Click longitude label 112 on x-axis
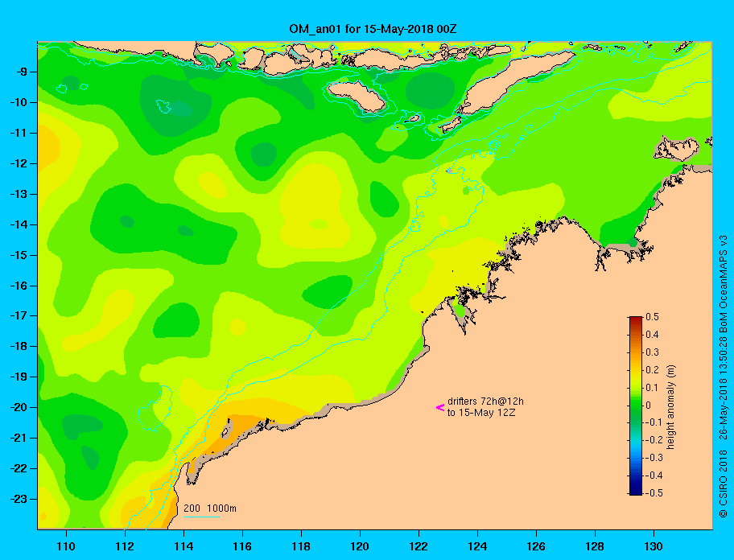734x560 pixels. [125, 546]
